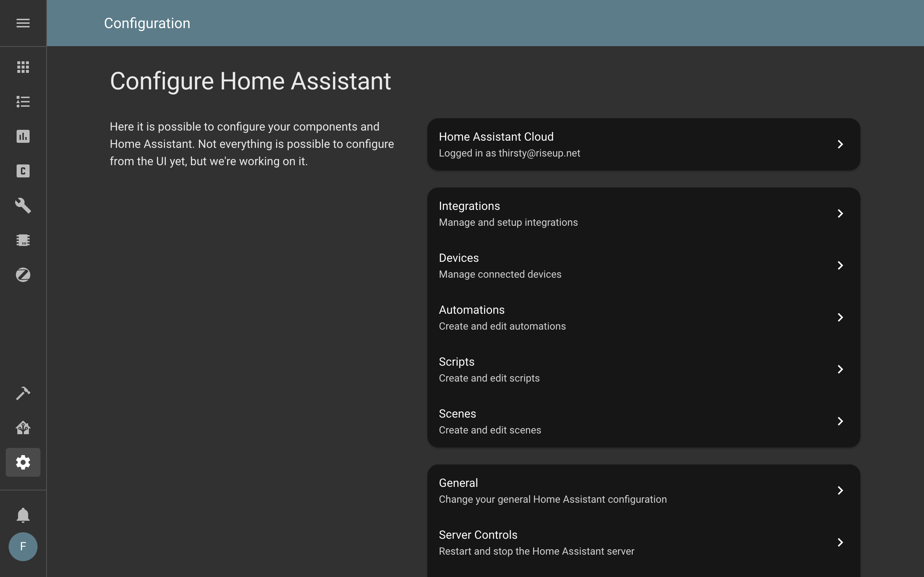Expand the Scenes card chevron
Image resolution: width=924 pixels, height=577 pixels.
(840, 421)
